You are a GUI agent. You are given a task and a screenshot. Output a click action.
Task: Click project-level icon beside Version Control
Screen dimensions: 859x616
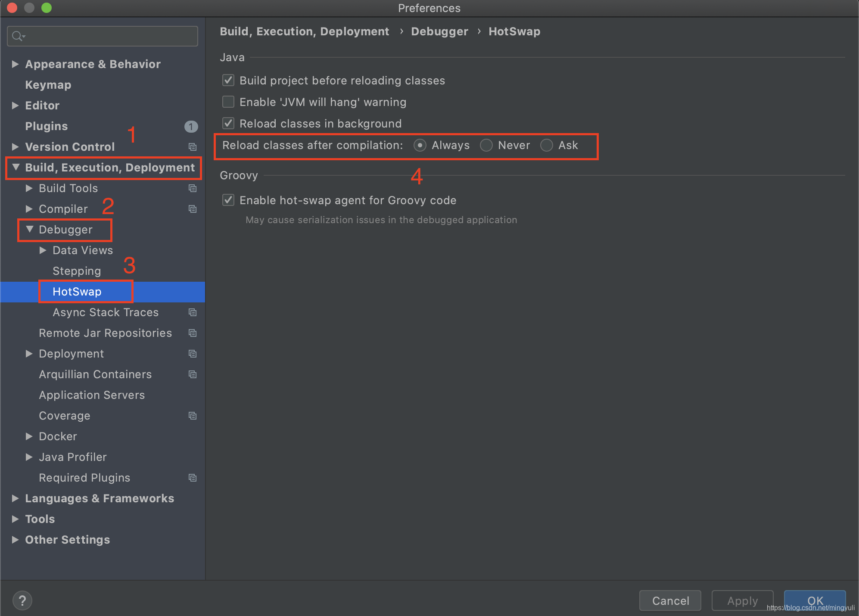[193, 147]
